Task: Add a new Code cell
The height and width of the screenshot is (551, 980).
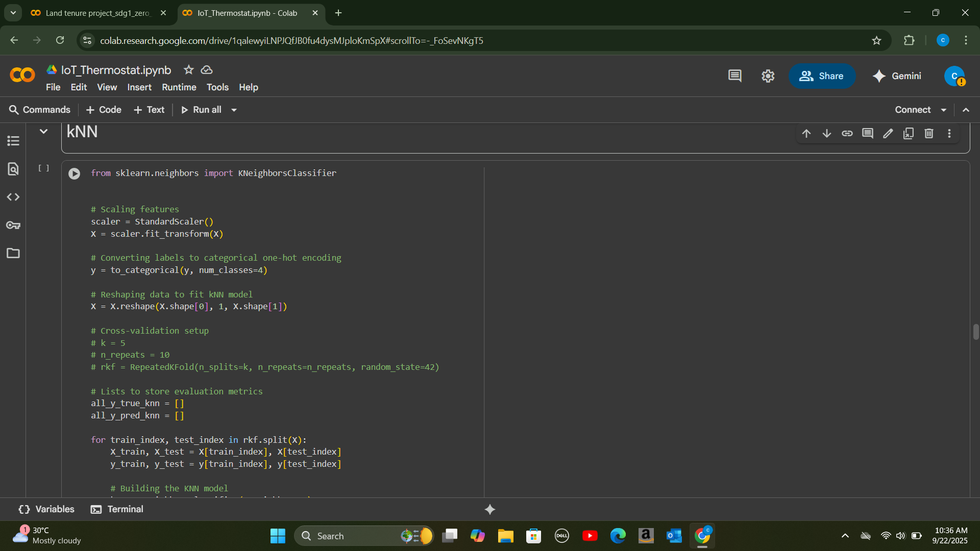Action: (104, 110)
